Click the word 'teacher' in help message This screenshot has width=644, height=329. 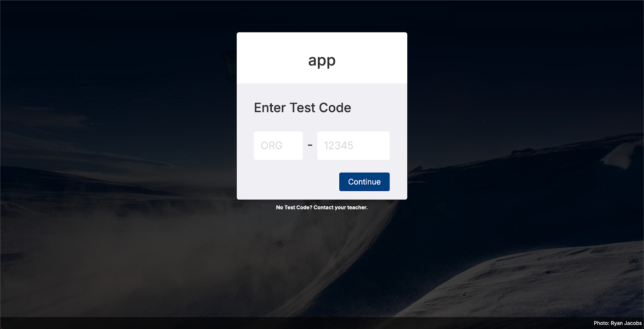357,208
